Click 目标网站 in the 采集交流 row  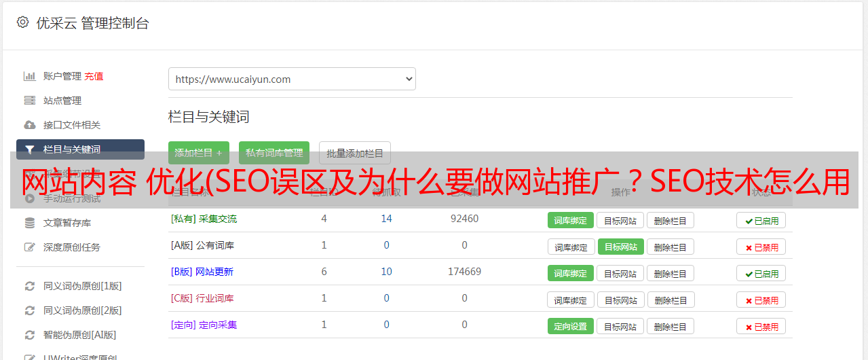620,220
